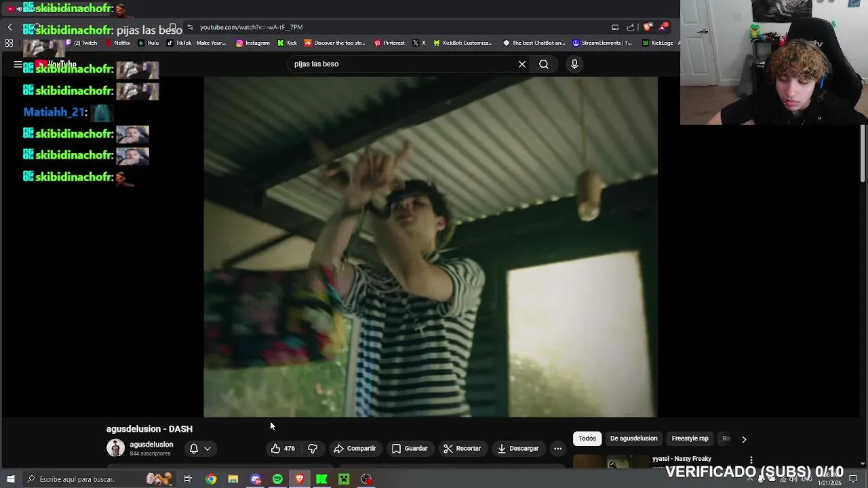
Task: Open agusdelusion channel avatar
Action: 116,448
